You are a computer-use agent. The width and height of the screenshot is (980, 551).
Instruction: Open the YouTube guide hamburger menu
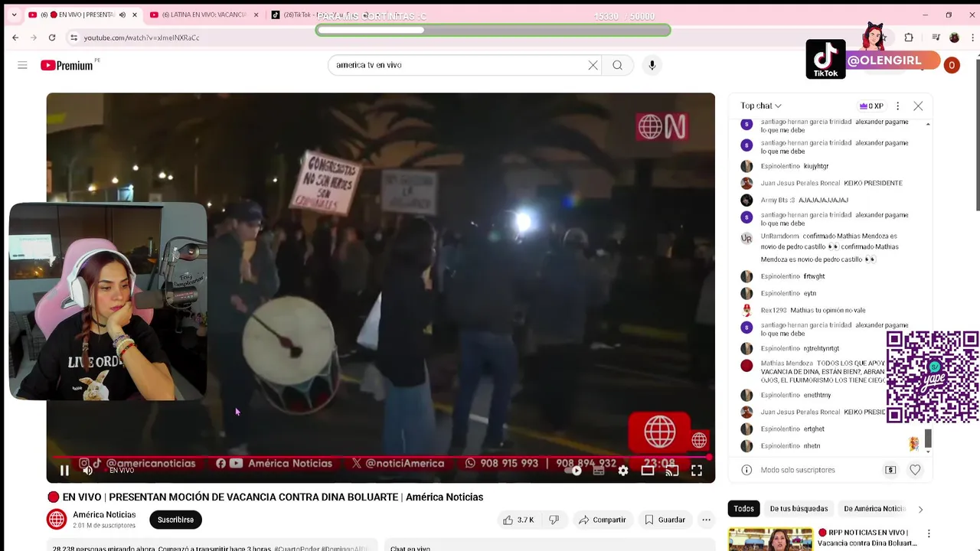pyautogui.click(x=22, y=65)
